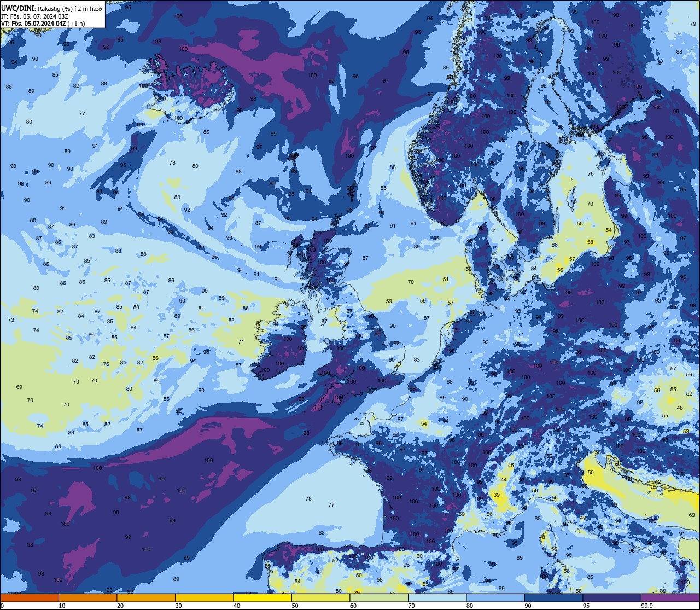The width and height of the screenshot is (700, 610).
Task: Click the '50' label on the legend bar
Action: pyautogui.click(x=295, y=606)
